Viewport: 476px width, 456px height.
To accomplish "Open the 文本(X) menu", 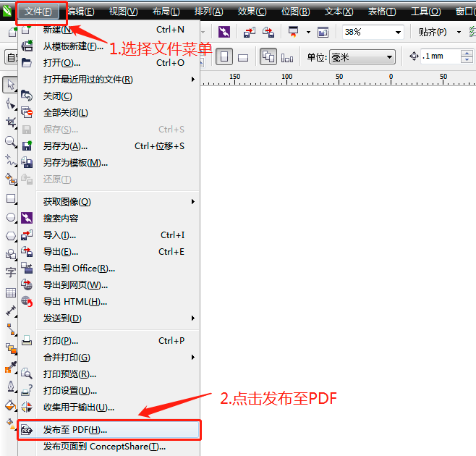I will click(x=339, y=12).
